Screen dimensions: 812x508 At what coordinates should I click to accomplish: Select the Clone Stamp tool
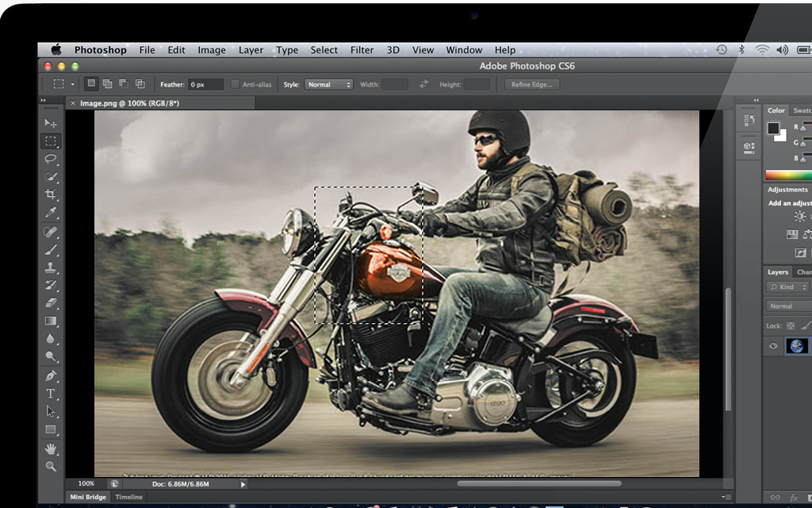point(51,267)
